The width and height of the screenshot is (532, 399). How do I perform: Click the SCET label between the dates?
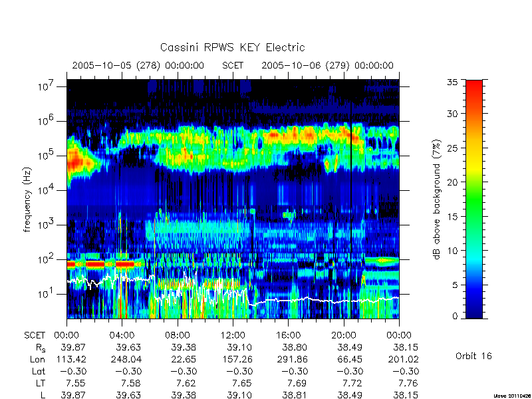pyautogui.click(x=233, y=65)
